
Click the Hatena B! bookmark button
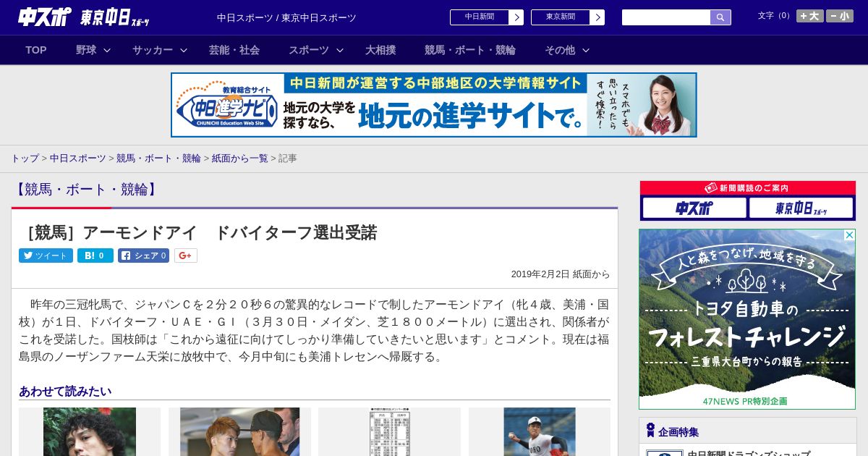[95, 256]
